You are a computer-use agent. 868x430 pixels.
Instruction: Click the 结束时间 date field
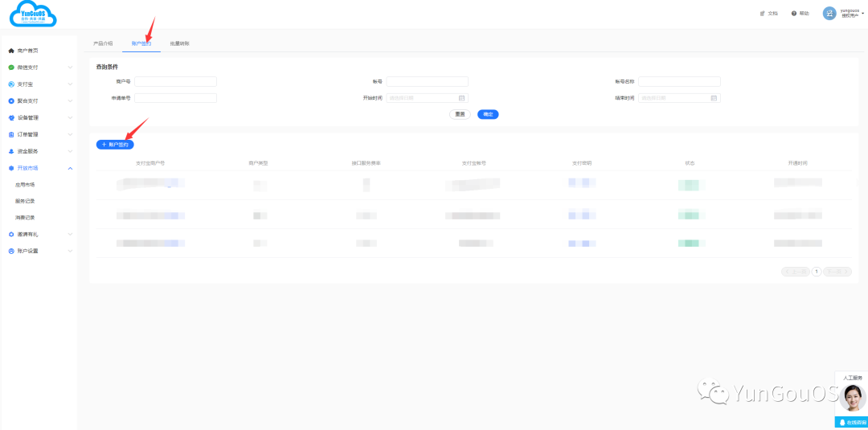point(679,98)
